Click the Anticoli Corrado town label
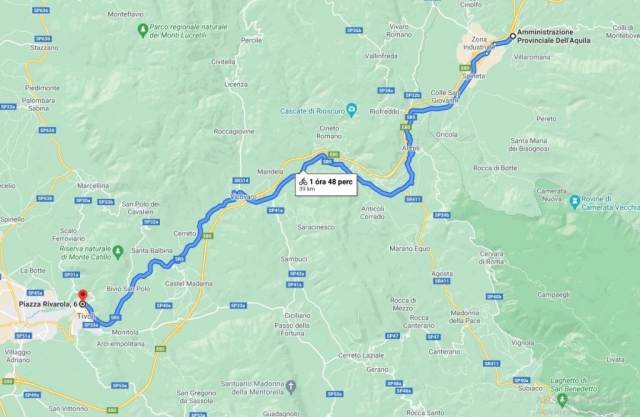This screenshot has height=417, width=640. 372,213
